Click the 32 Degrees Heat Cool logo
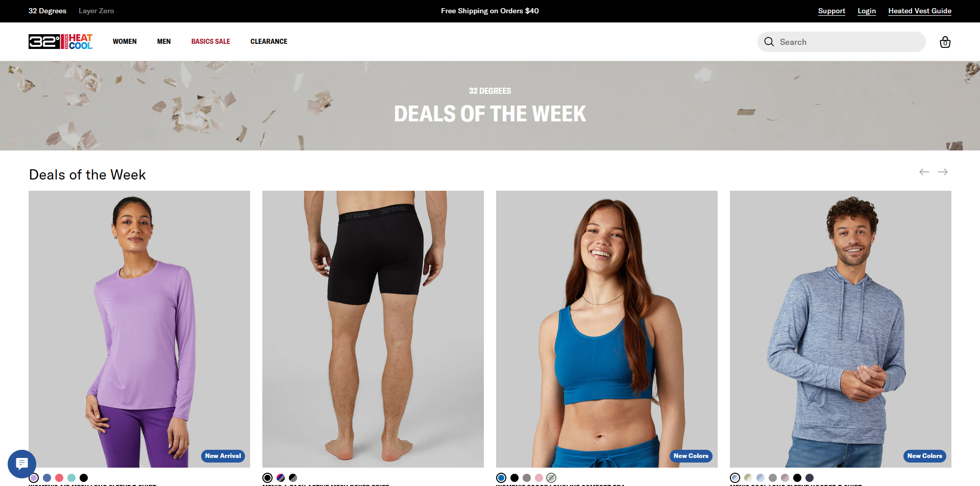Image resolution: width=980 pixels, height=486 pixels. [x=60, y=41]
